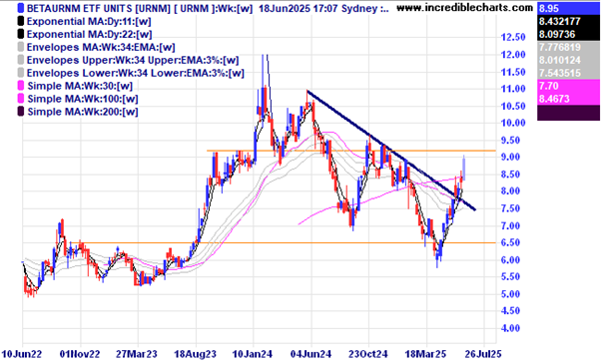601x364 pixels.
Task: Select the BETAURNM ETF UNITS [URNM] title text
Action: pos(99,8)
